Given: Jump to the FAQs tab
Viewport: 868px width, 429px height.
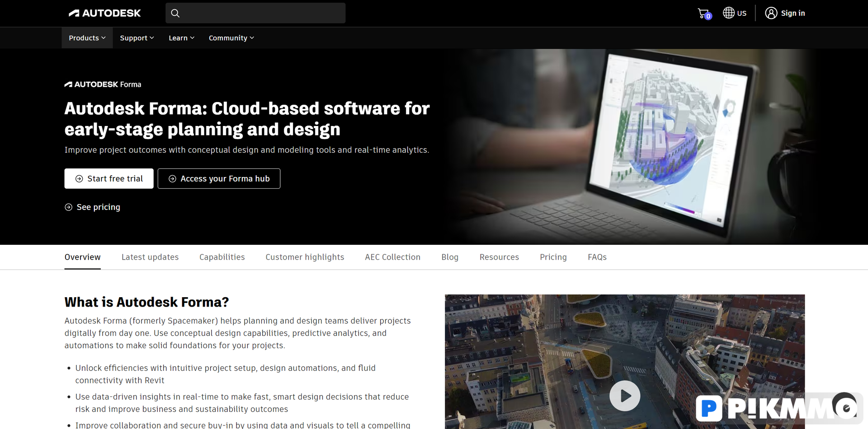Looking at the screenshot, I should (597, 257).
